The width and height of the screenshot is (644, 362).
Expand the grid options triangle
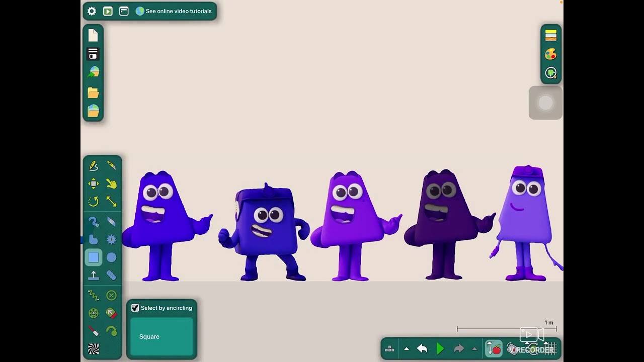[546, 344]
